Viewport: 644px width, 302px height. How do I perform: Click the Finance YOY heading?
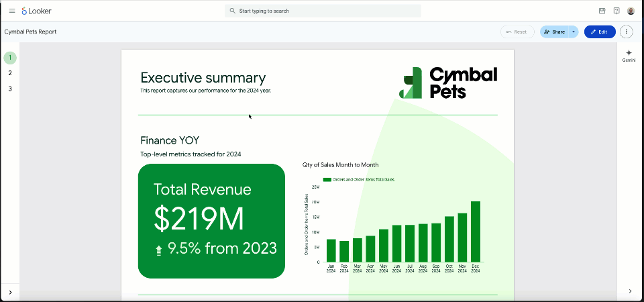coord(170,140)
